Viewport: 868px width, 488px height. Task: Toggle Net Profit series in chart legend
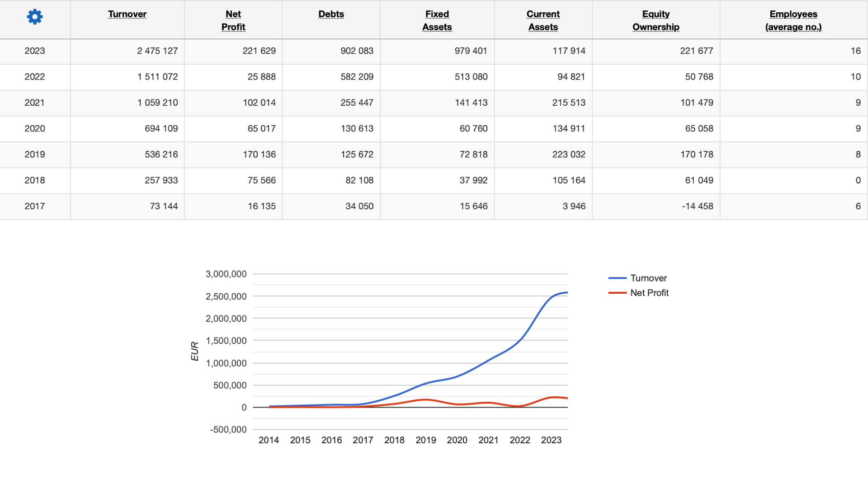point(649,293)
